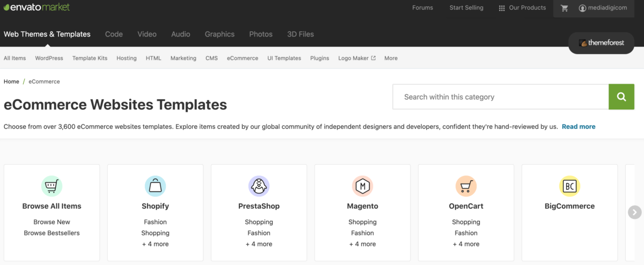Expand the More submenu
The width and height of the screenshot is (644, 265).
point(391,58)
